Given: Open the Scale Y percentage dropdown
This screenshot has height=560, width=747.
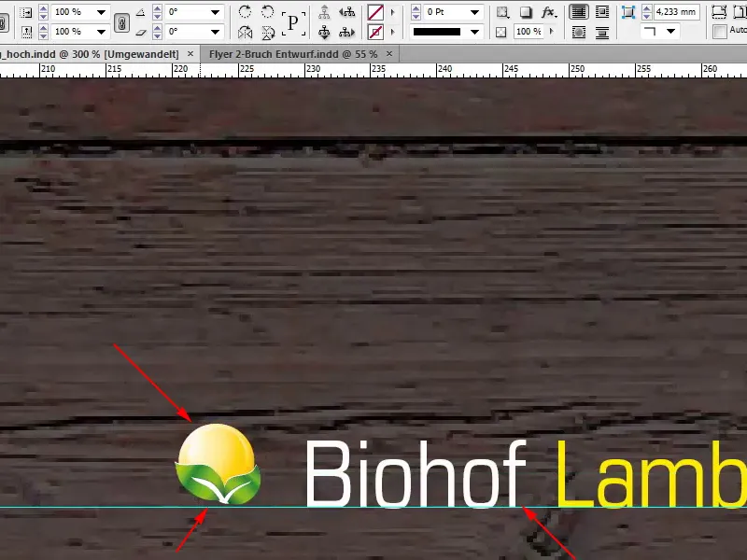Looking at the screenshot, I should [x=102, y=32].
